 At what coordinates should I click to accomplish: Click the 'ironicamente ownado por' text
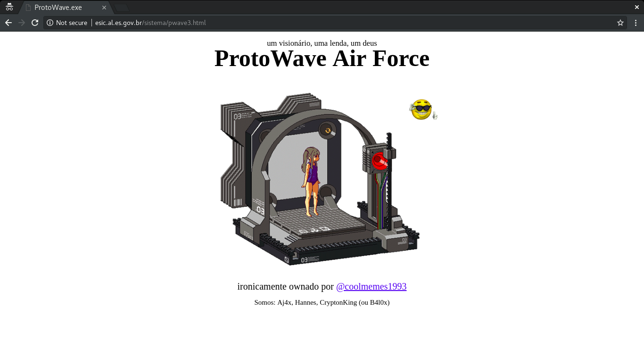pos(286,286)
